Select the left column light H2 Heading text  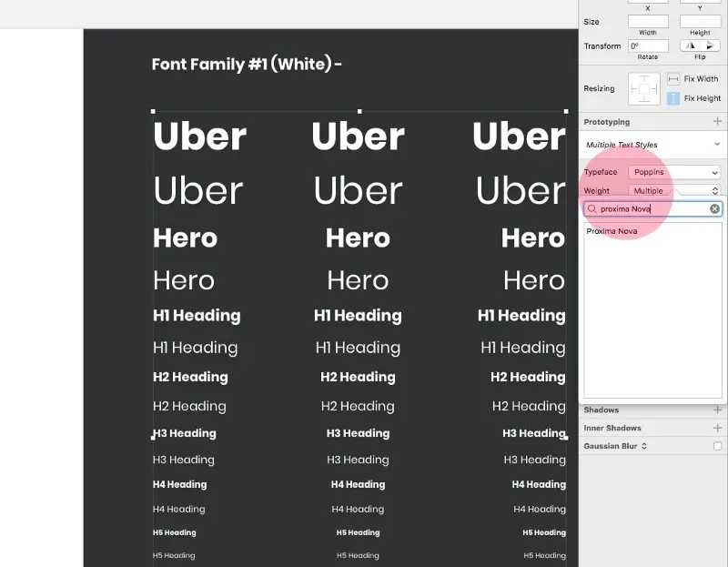pyautogui.click(x=189, y=406)
